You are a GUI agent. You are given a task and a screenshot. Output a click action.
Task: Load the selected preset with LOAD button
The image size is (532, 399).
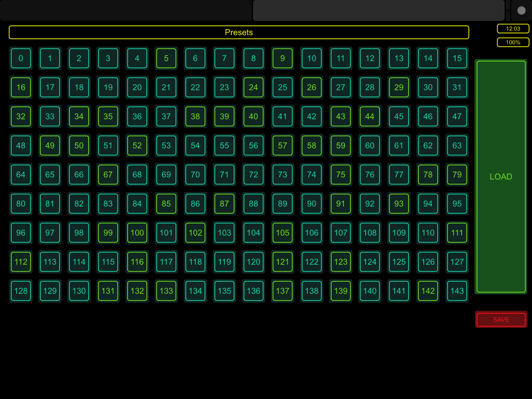(501, 176)
